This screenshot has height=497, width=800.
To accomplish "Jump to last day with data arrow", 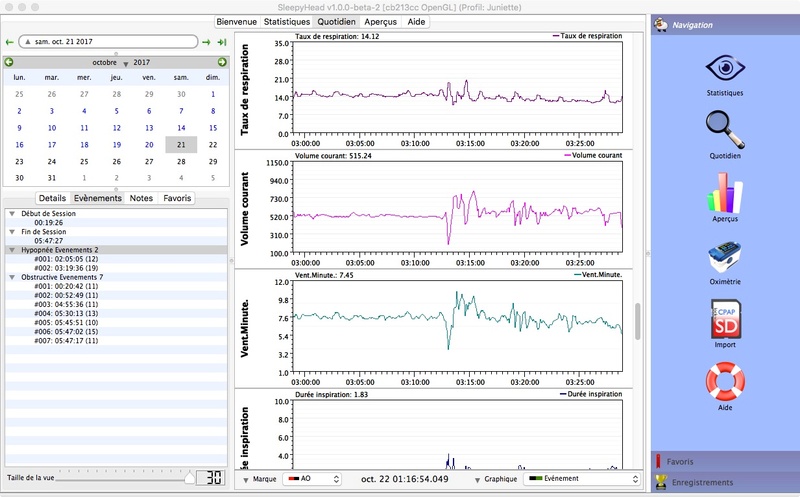I will coord(222,42).
